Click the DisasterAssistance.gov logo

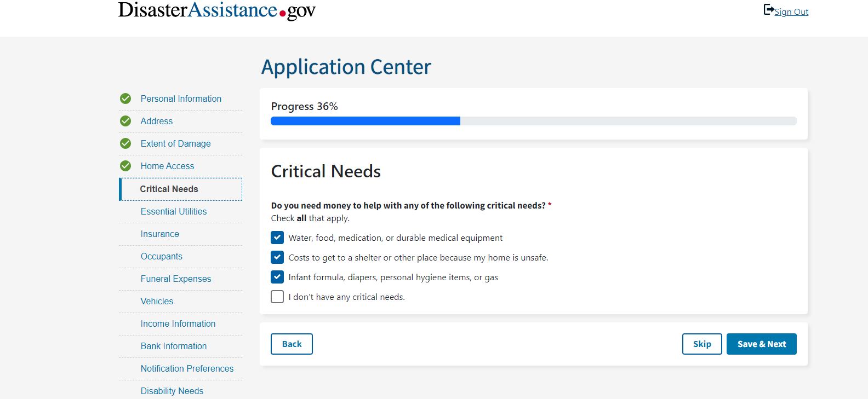pyautogui.click(x=217, y=10)
